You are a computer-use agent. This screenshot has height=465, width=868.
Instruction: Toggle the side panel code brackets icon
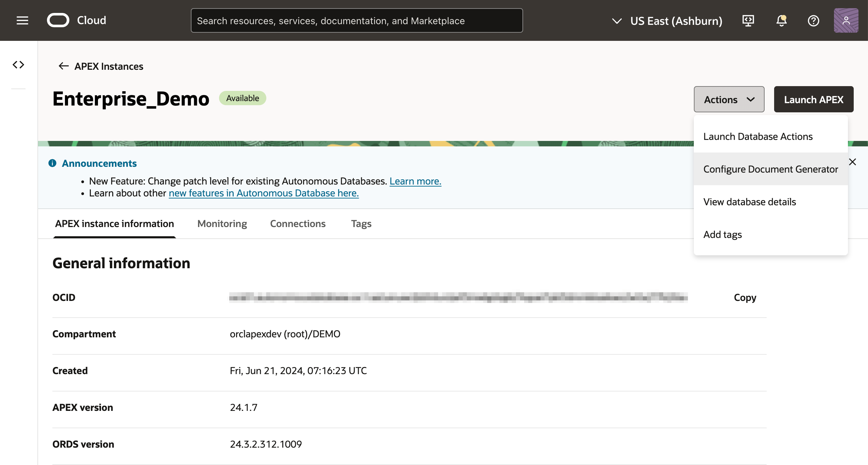18,65
